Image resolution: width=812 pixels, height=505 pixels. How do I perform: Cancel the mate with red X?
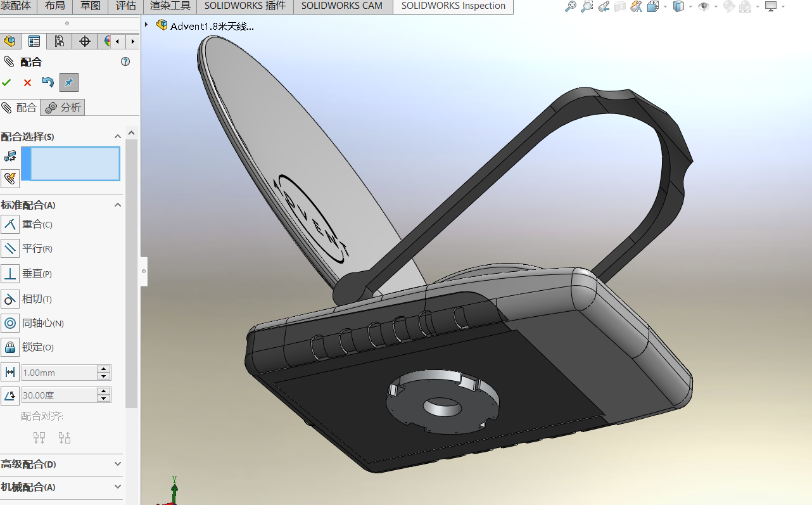(27, 82)
